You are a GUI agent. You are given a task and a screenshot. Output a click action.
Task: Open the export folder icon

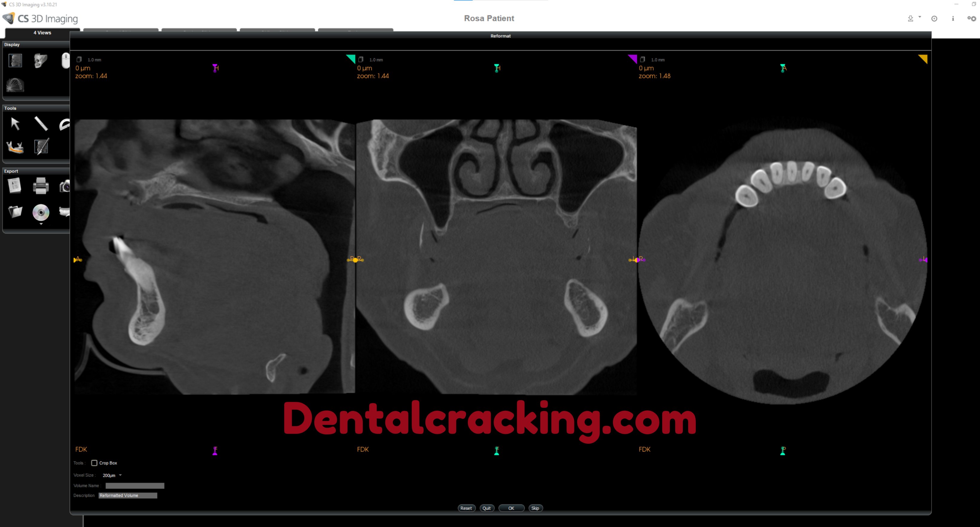[15, 211]
